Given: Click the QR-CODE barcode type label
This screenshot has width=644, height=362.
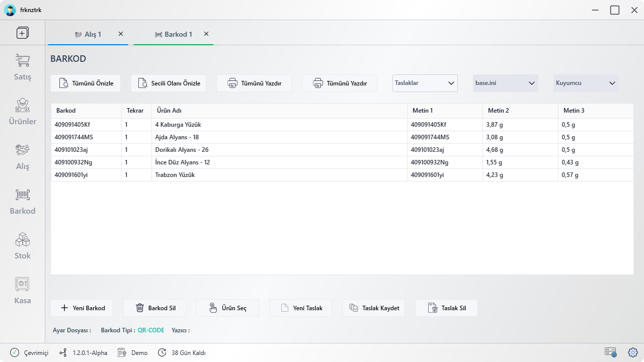Looking at the screenshot, I should pyautogui.click(x=151, y=330).
